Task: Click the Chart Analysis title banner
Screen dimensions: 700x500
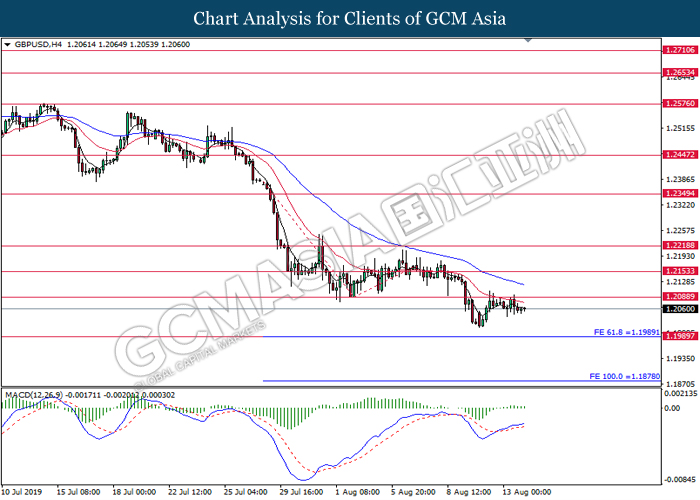Action: pos(350,18)
